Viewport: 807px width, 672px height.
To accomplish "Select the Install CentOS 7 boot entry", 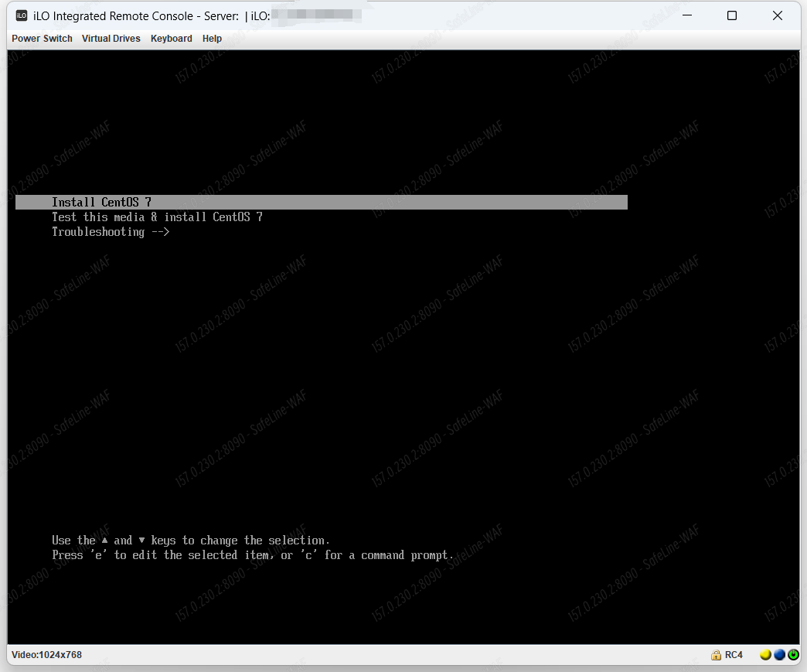I will click(321, 203).
